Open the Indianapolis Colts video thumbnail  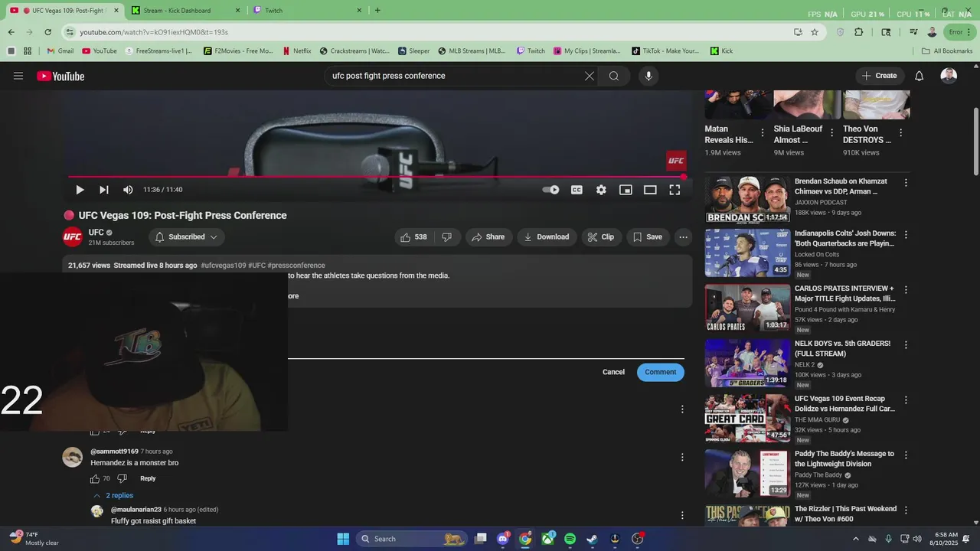pos(747,253)
